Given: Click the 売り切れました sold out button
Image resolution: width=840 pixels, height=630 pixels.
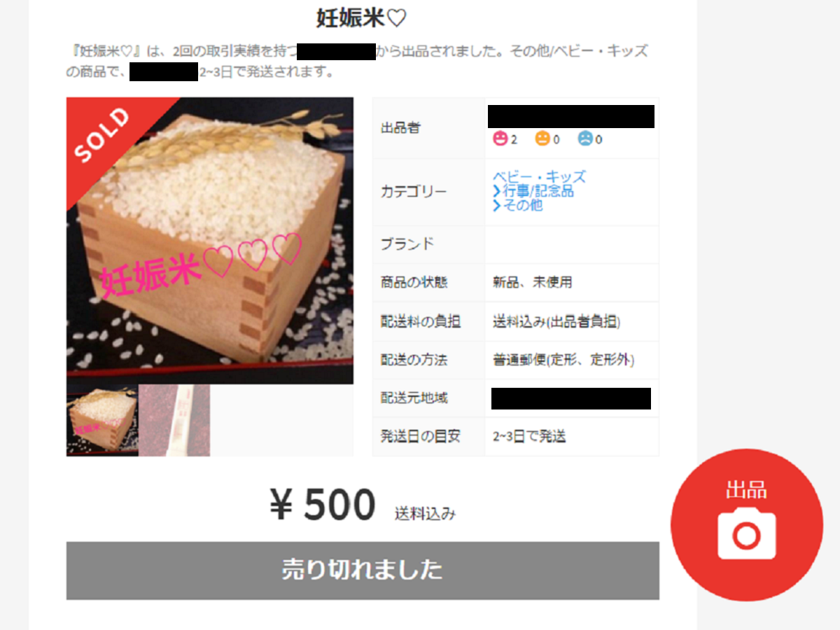Looking at the screenshot, I should 363,570.
